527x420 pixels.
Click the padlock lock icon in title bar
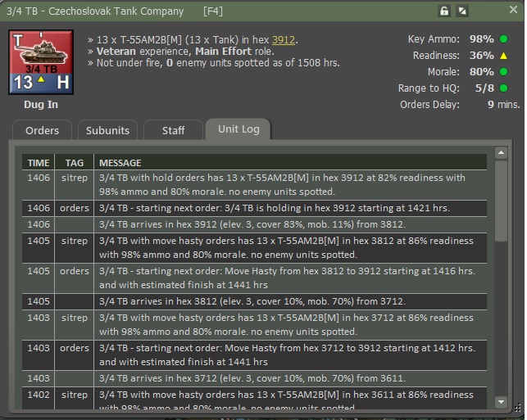coord(444,11)
